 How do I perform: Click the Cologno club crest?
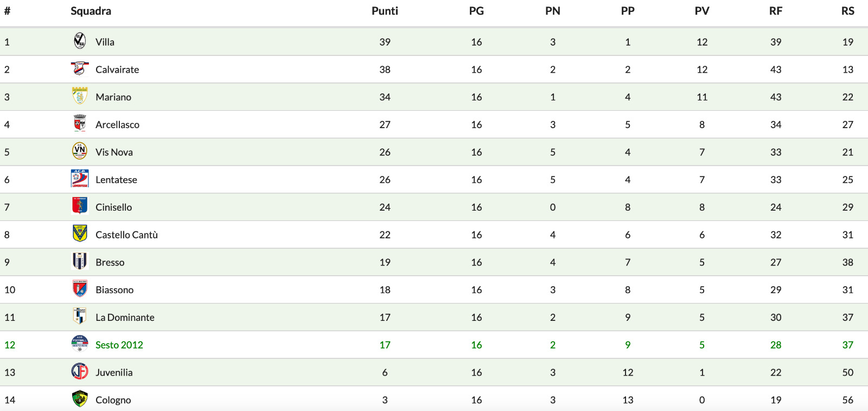80,399
